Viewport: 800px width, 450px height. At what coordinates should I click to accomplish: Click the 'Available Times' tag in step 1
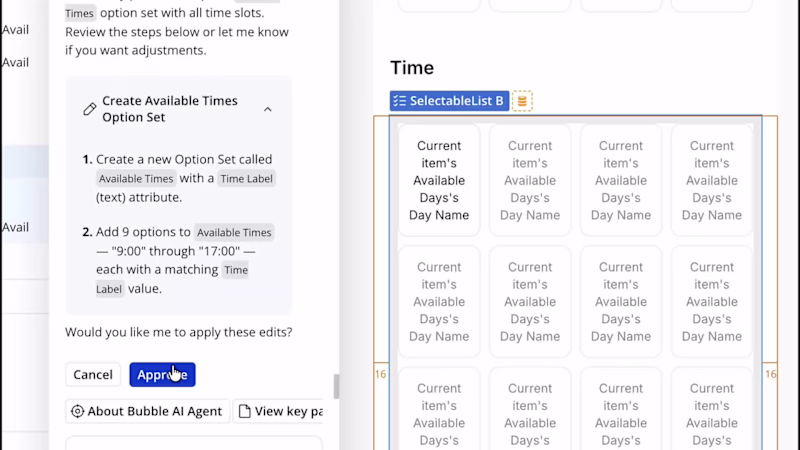pos(136,179)
